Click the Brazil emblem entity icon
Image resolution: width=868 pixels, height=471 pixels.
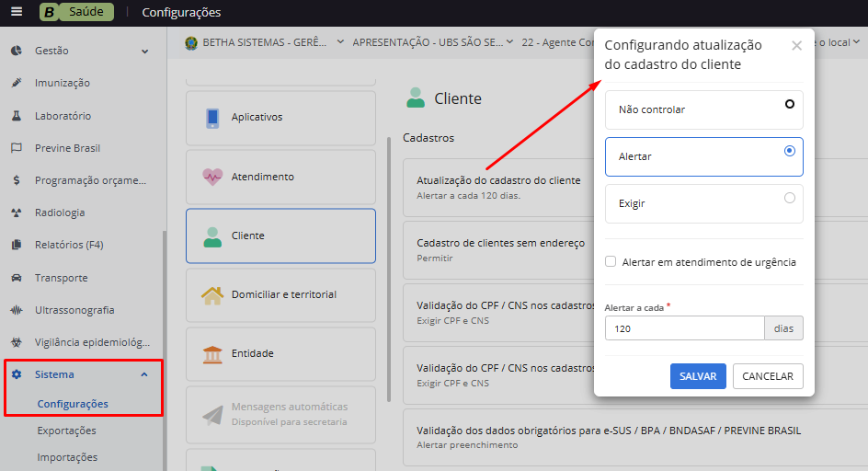pyautogui.click(x=191, y=43)
